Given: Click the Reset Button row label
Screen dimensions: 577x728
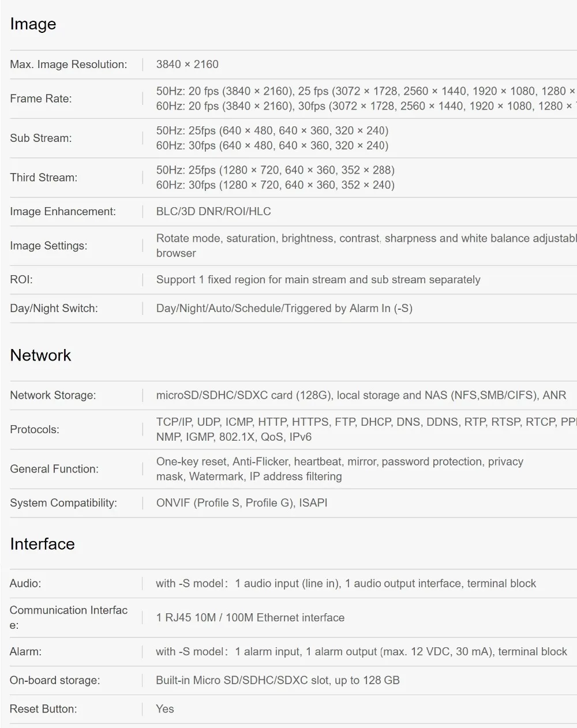Looking at the screenshot, I should (x=43, y=709).
